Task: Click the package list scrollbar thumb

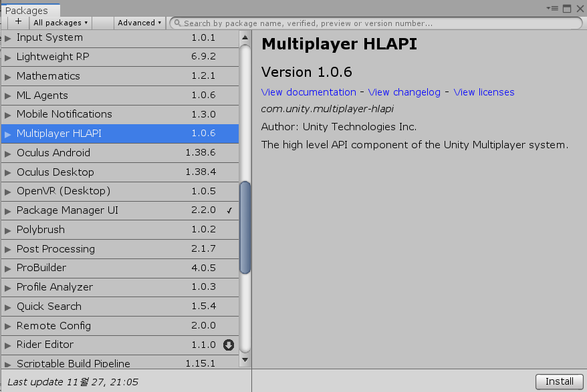Action: point(245,228)
